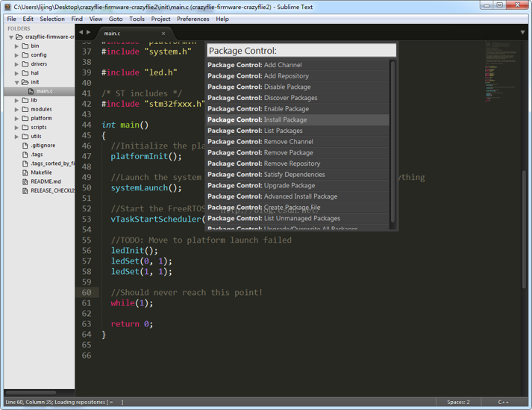Image resolution: width=532 pixels, height=410 pixels.
Task: Select Package Control: Discover Packages
Action: (298, 98)
